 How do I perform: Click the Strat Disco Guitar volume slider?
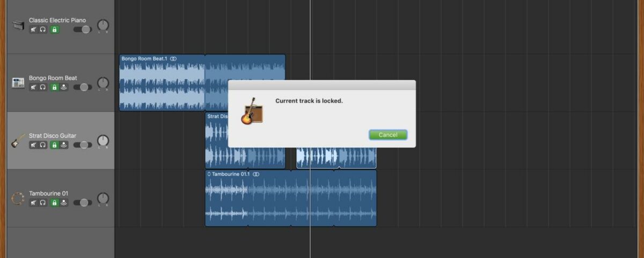82,145
